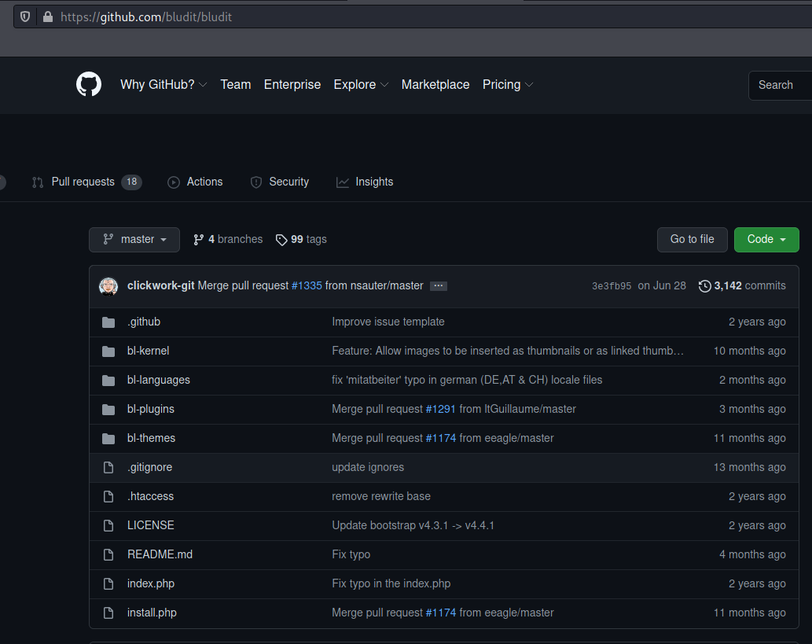
Task: Open the Marketplace link
Action: point(435,84)
